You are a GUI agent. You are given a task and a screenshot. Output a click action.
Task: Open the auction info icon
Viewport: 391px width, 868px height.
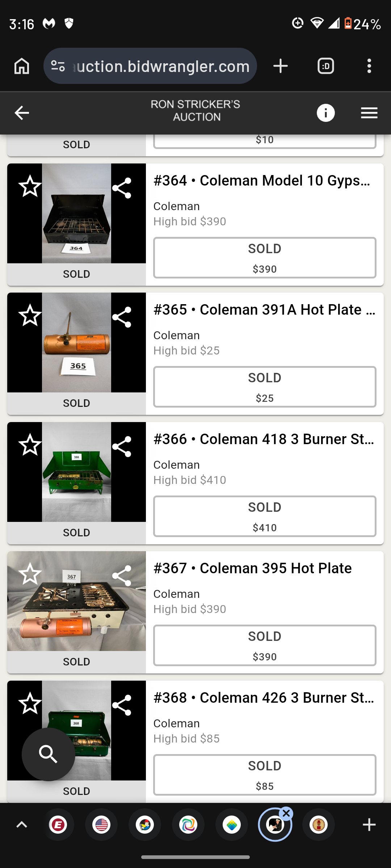coord(325,113)
